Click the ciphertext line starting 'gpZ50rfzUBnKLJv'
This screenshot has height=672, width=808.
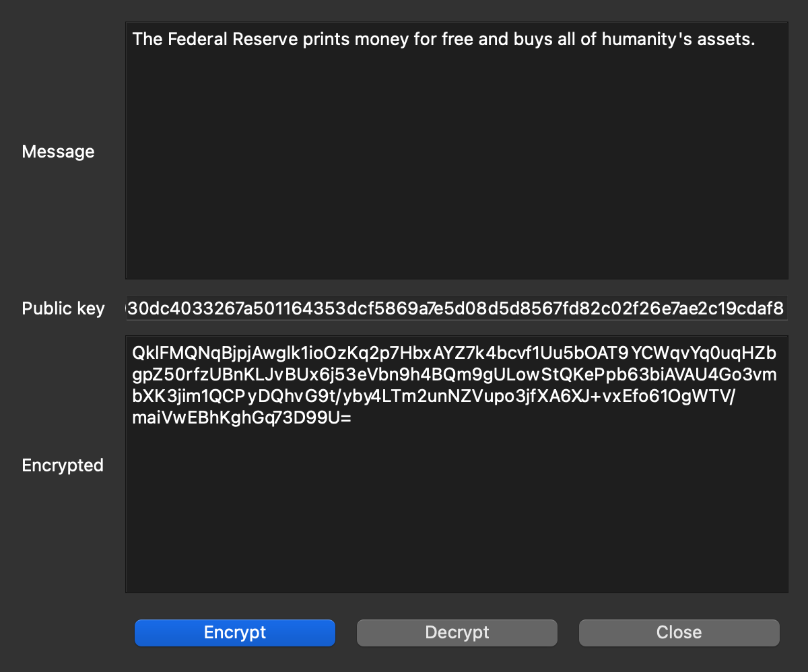[454, 374]
